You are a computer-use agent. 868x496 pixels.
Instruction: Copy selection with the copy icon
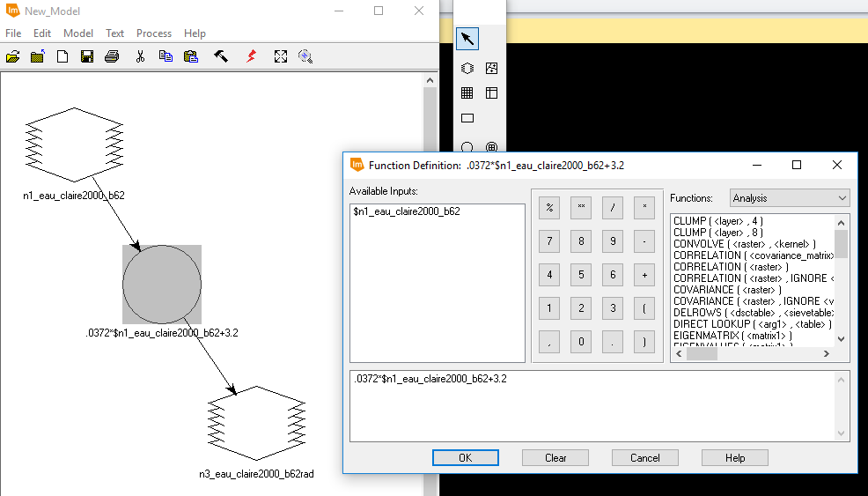(166, 56)
